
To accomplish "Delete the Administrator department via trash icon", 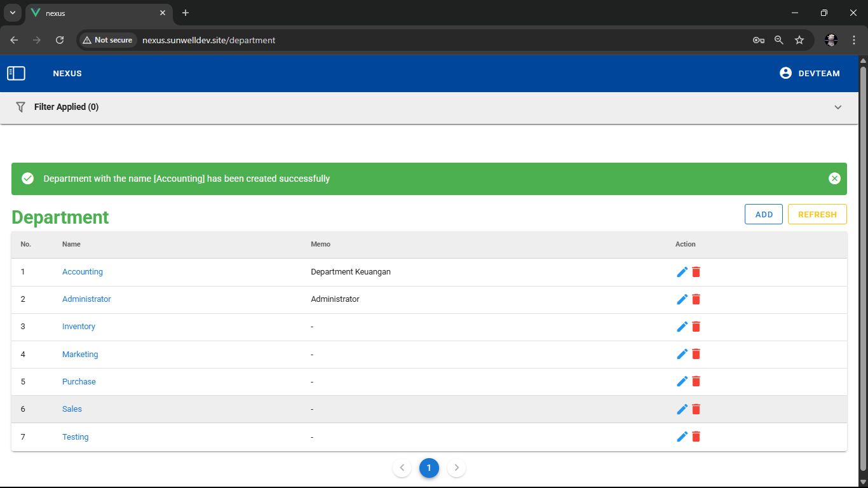I will (696, 299).
